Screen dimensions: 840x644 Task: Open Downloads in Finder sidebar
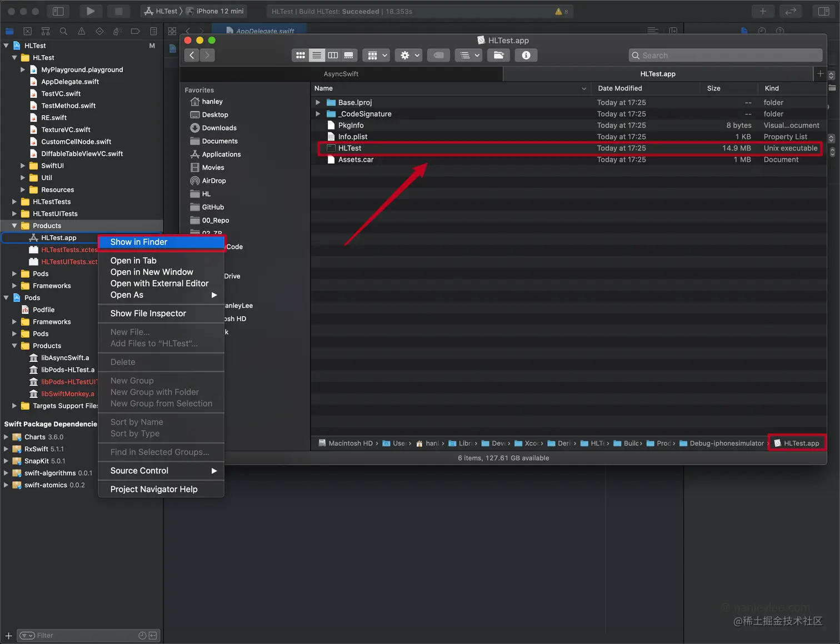tap(219, 128)
